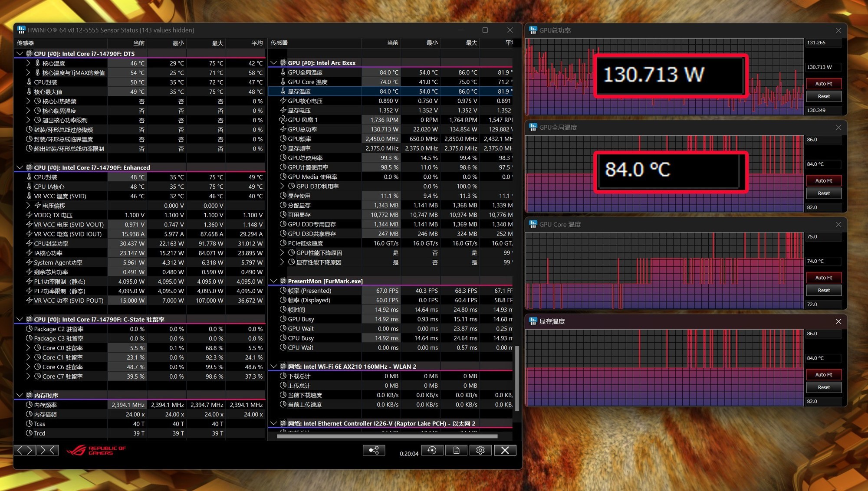Click HWiNFO icon in GPU总功率 graph window
Image resolution: width=868 pixels, height=491 pixels.
click(x=533, y=30)
